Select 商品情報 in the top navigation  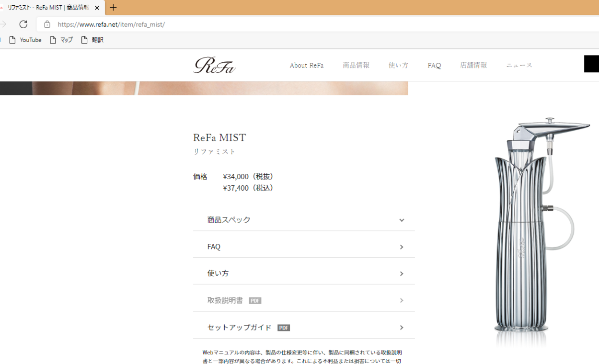click(x=356, y=65)
